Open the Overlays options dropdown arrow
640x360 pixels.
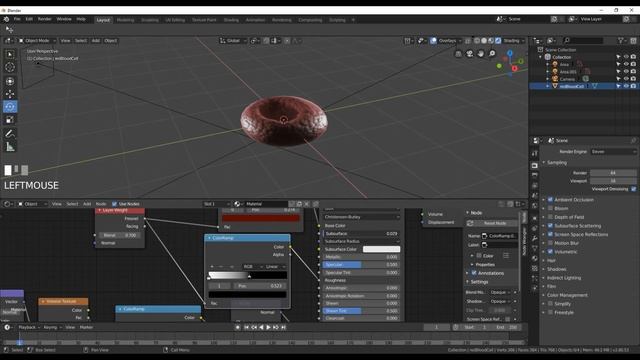(460, 41)
